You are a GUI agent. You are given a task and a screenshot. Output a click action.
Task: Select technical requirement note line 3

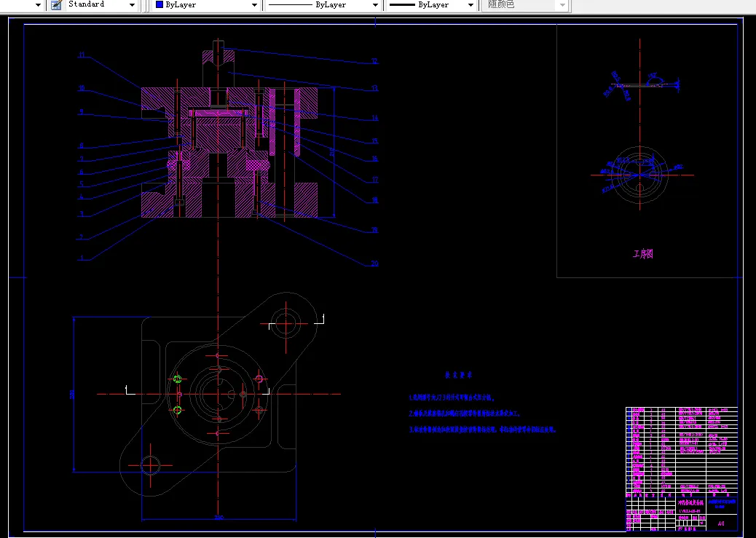click(483, 429)
